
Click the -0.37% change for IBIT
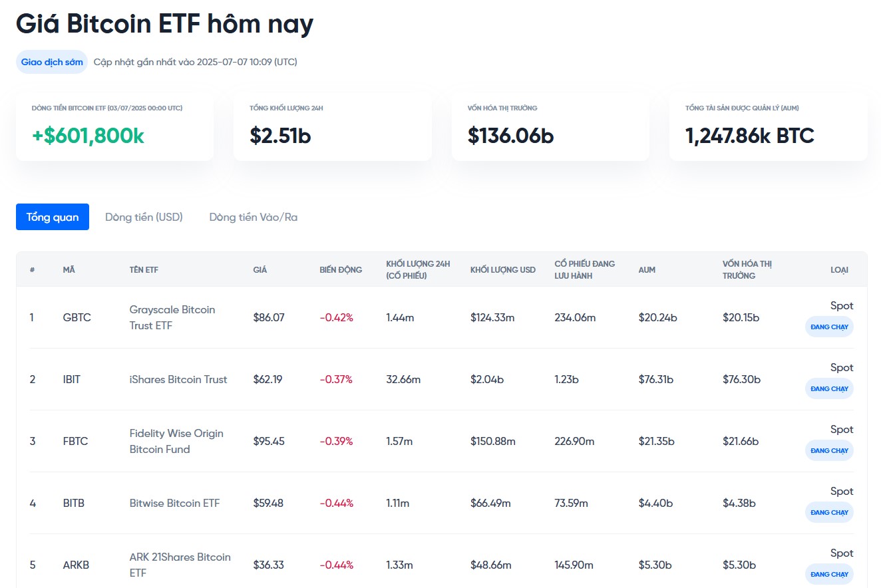tap(336, 379)
